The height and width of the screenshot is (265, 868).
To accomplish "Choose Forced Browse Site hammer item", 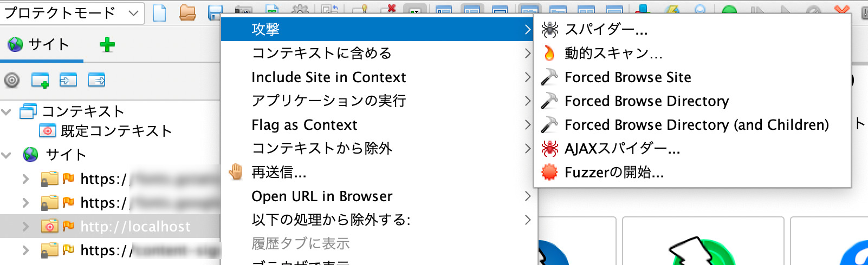I will [692, 77].
